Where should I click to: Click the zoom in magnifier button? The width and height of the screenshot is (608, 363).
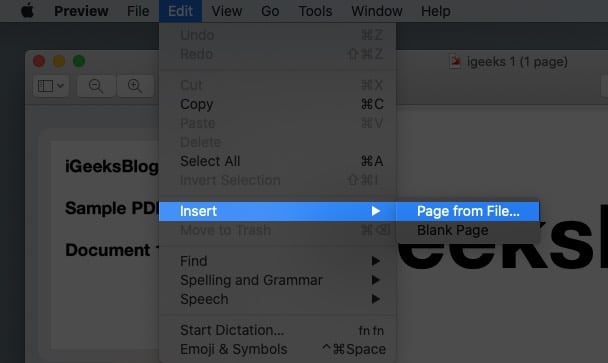coord(135,86)
